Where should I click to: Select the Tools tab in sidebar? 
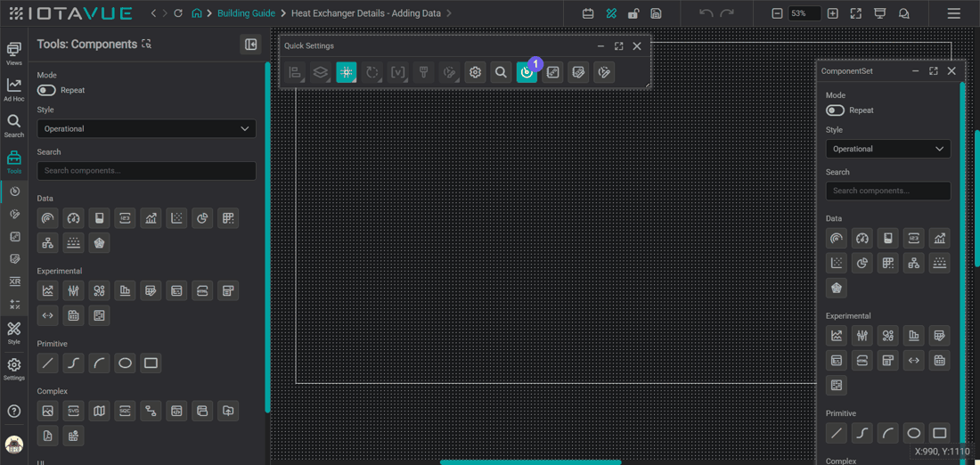tap(13, 162)
